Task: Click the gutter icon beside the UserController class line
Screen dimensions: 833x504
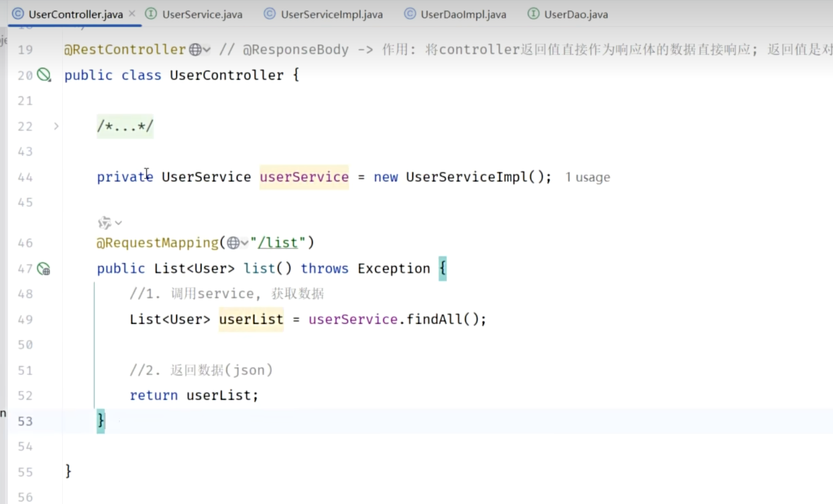Action: click(44, 75)
